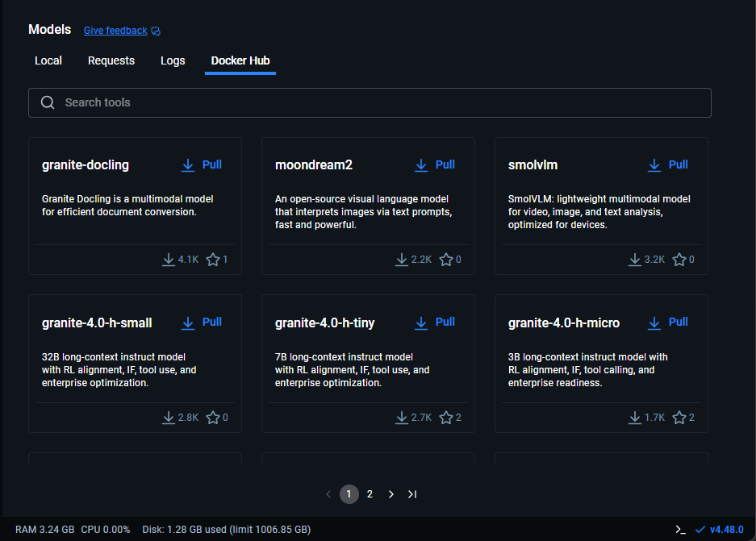Pull the moondream2 model
The height and width of the screenshot is (541, 756).
pos(435,164)
